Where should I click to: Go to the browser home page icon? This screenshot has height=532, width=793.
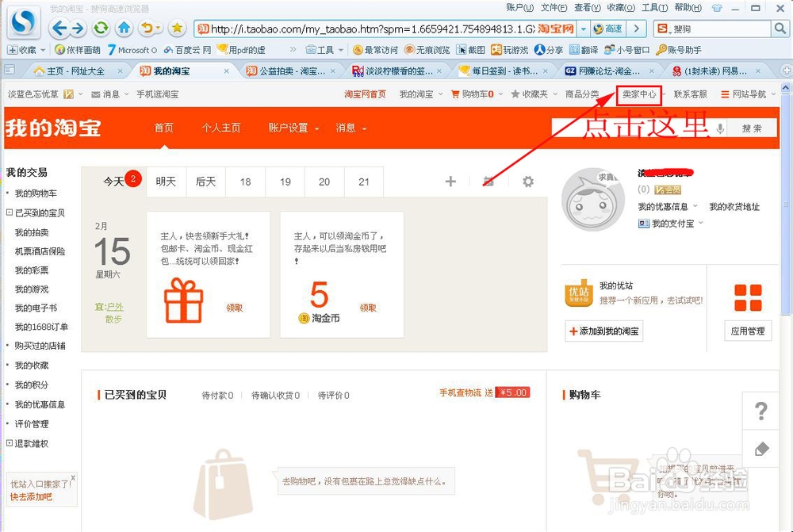point(124,29)
